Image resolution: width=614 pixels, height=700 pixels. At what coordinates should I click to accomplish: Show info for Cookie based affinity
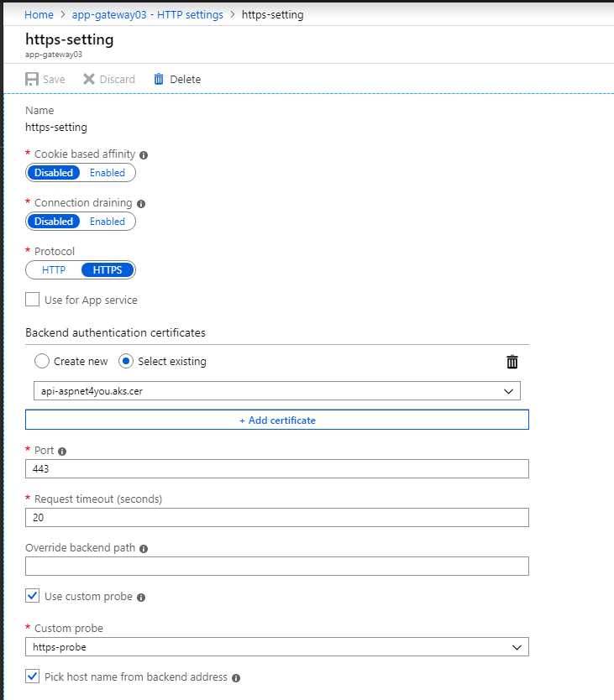tap(144, 155)
